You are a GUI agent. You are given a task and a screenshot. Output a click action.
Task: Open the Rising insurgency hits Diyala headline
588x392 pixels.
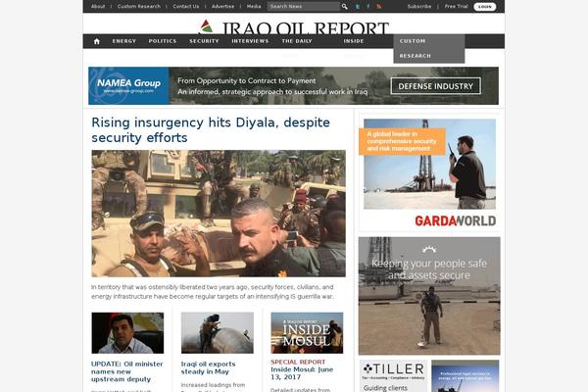click(x=211, y=129)
